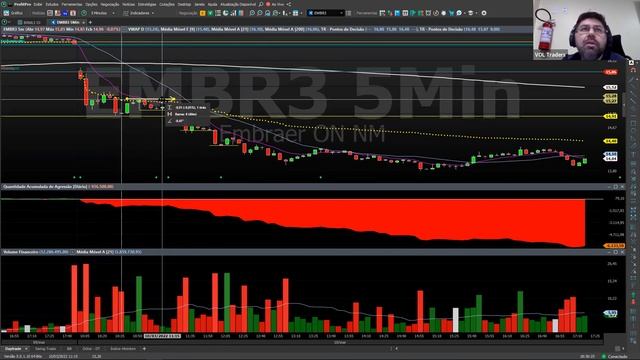The image size is (640, 360).
Task: Click the Conectado connection status
Action: 616,356
